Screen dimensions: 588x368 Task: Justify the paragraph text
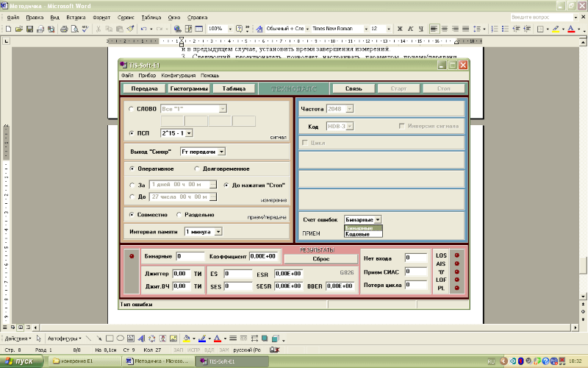pyautogui.click(x=465, y=29)
